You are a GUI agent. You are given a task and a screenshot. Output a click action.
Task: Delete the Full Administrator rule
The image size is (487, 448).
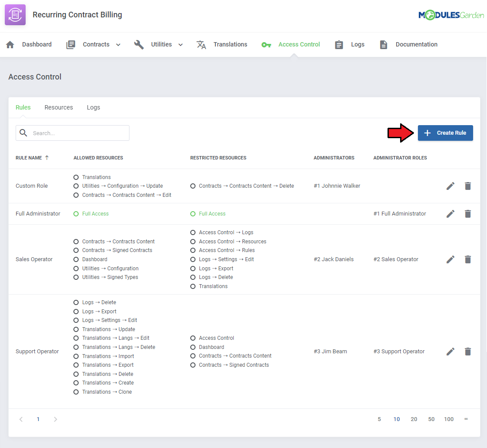468,214
